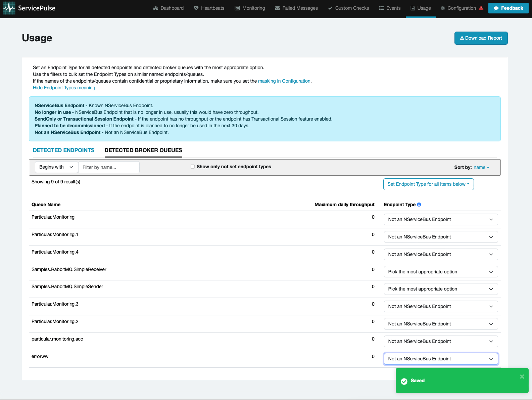532x400 pixels.
Task: Click the Heartbeats heart icon
Action: [x=196, y=8]
